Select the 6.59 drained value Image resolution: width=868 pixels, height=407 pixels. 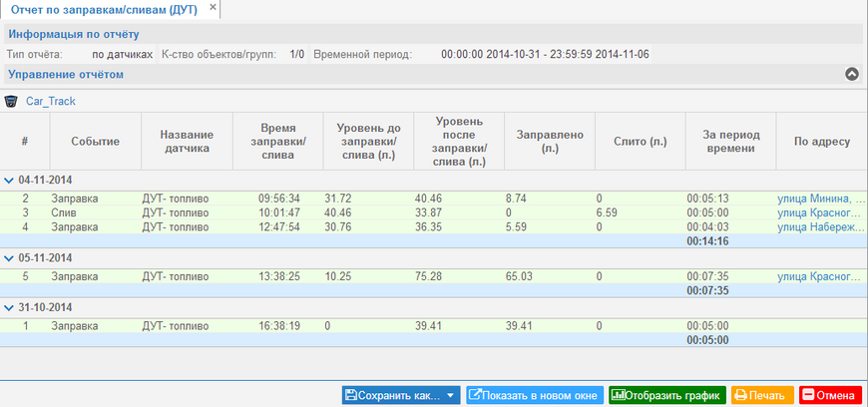pos(608,212)
